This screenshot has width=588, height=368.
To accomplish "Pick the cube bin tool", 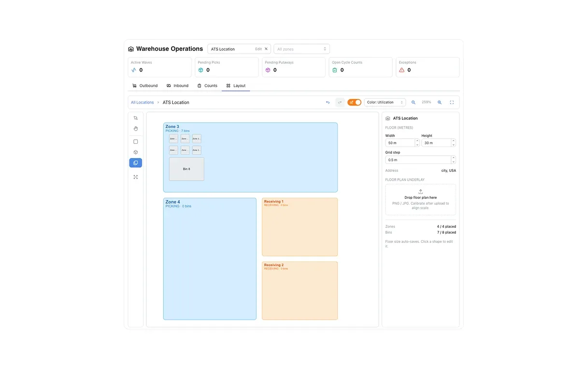I will (x=136, y=152).
